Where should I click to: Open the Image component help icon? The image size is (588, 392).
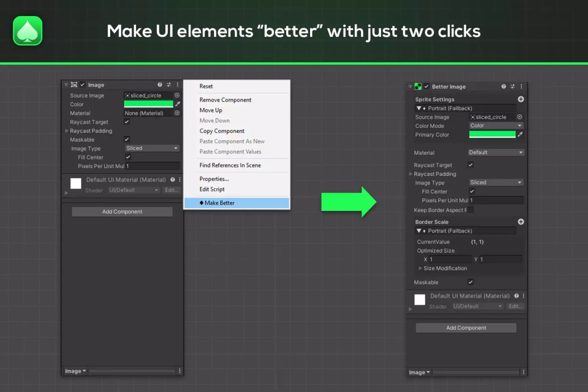tap(160, 85)
